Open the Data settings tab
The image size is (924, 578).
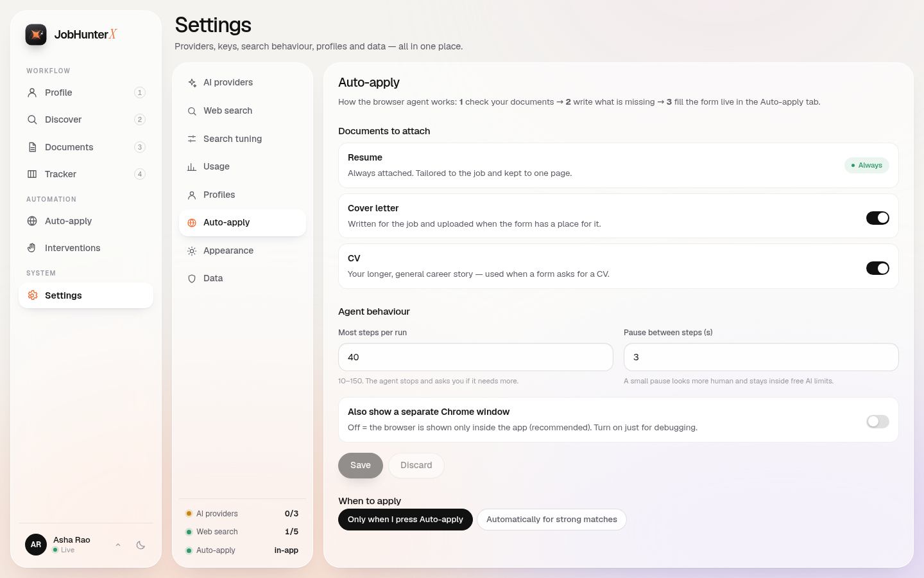click(x=243, y=279)
